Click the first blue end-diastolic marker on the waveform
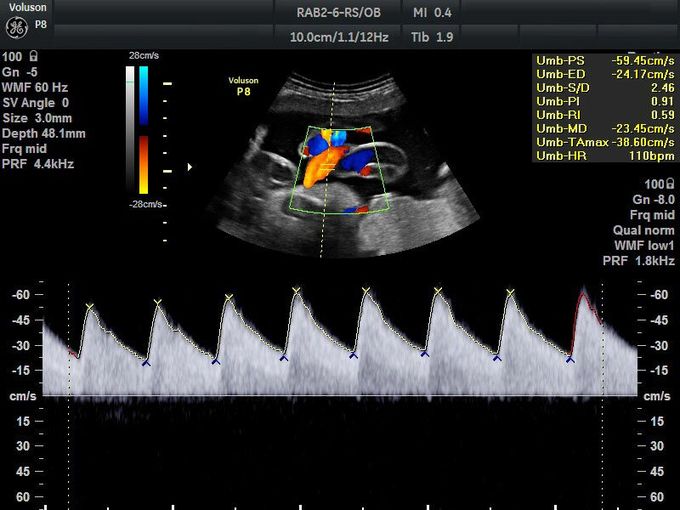680x510 pixels. coord(146,364)
